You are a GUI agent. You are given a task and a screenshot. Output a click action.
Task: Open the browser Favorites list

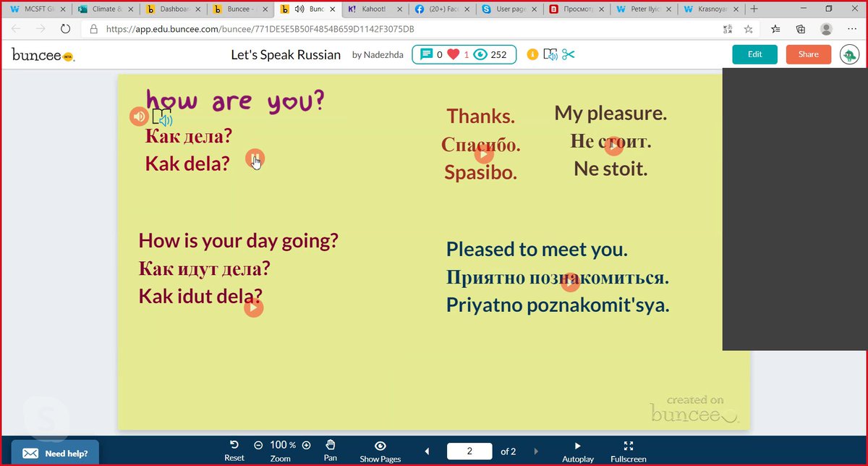pyautogui.click(x=775, y=30)
